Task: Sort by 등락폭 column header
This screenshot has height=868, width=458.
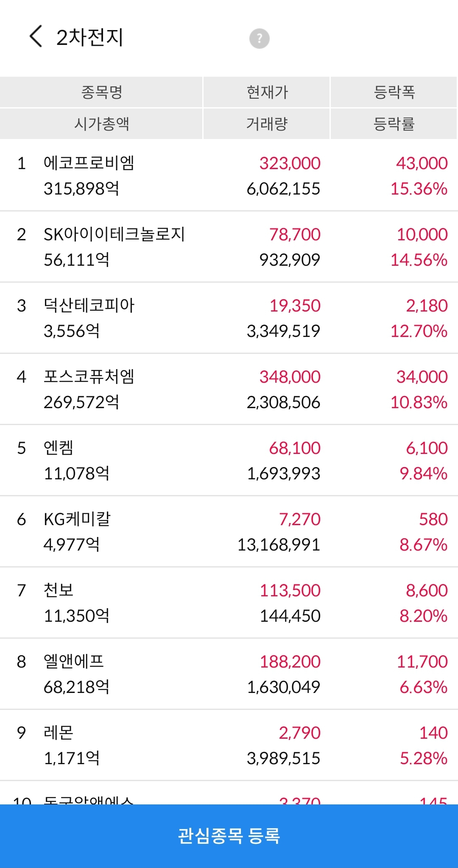Action: pos(394,92)
